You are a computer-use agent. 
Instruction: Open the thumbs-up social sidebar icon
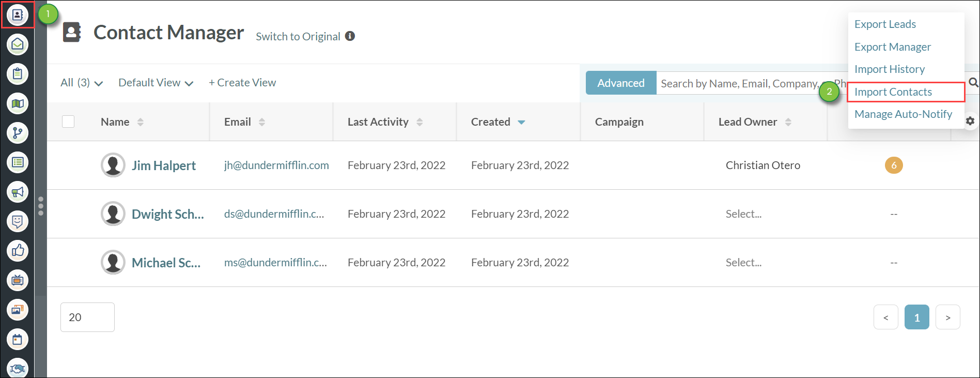(18, 251)
